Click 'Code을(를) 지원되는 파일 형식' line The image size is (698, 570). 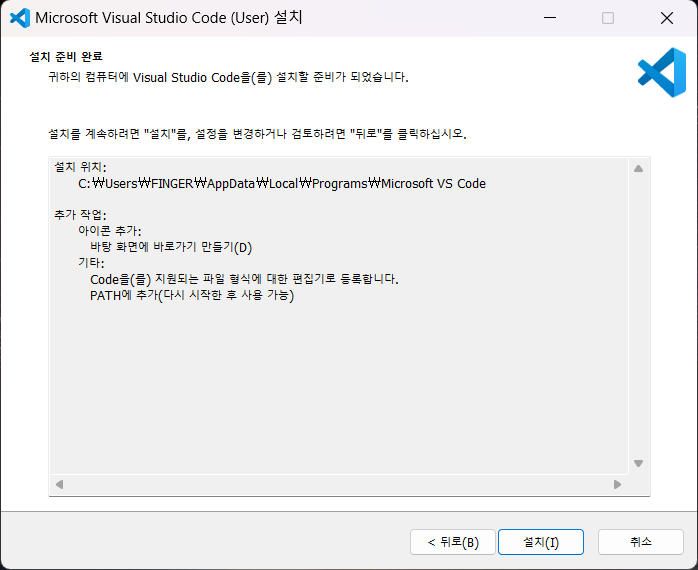click(244, 279)
